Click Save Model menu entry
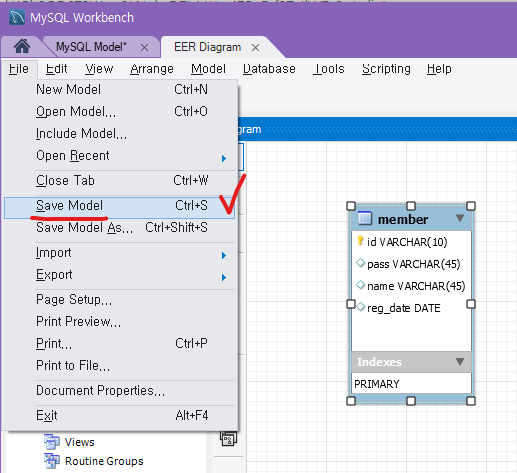Screen dimensions: 517x473 119,208
